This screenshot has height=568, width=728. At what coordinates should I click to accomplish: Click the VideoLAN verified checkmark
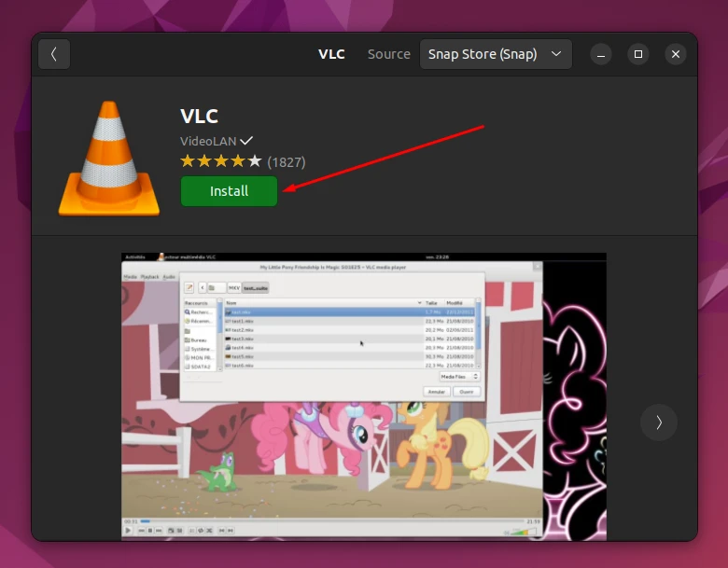click(x=246, y=140)
